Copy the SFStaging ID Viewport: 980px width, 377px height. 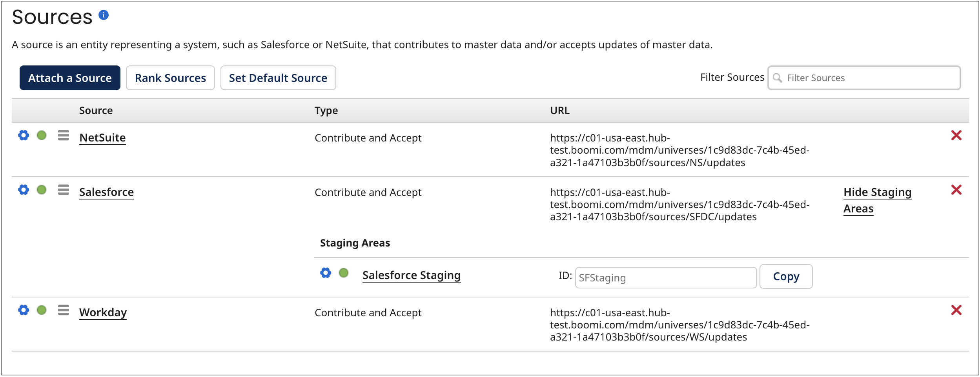coord(786,276)
